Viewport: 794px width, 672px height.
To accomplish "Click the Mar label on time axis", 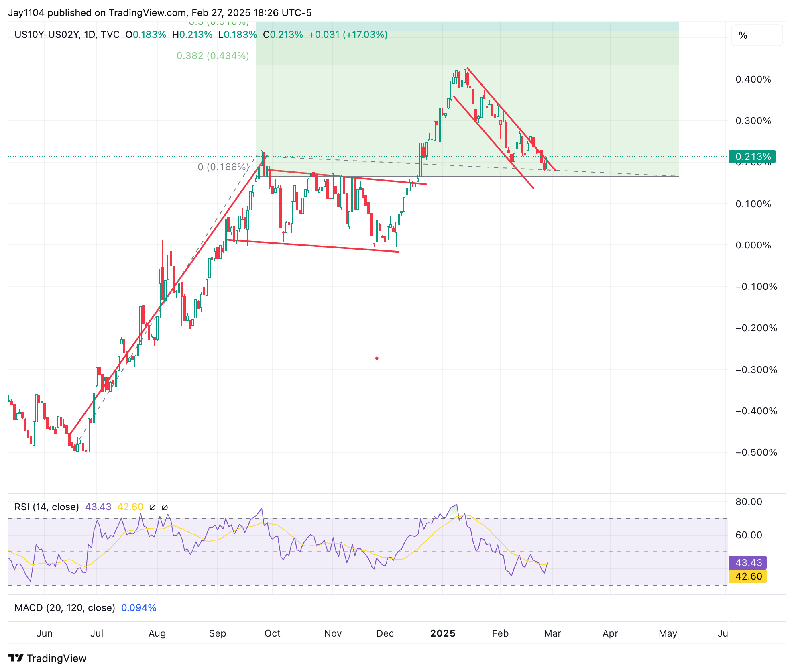I will pos(552,633).
